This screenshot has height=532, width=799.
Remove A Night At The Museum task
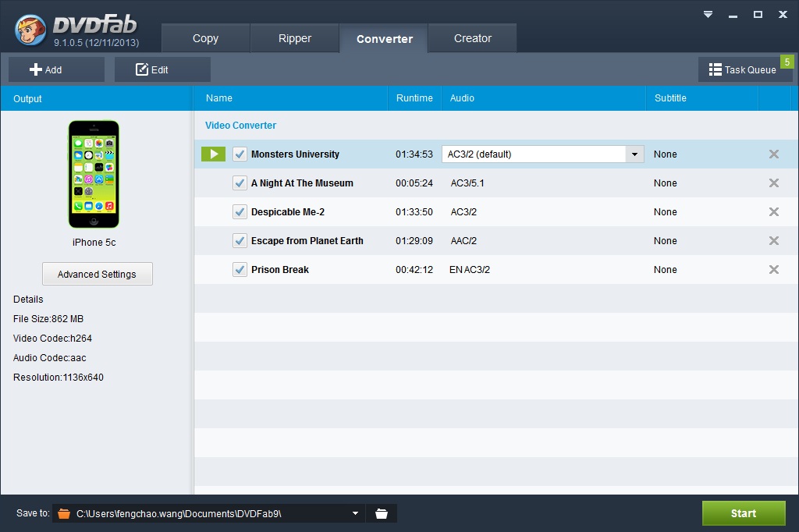(x=773, y=183)
